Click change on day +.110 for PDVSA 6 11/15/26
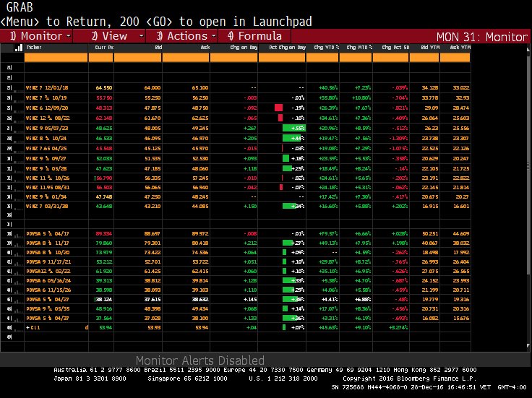This screenshot has height=398, width=532. [250, 290]
